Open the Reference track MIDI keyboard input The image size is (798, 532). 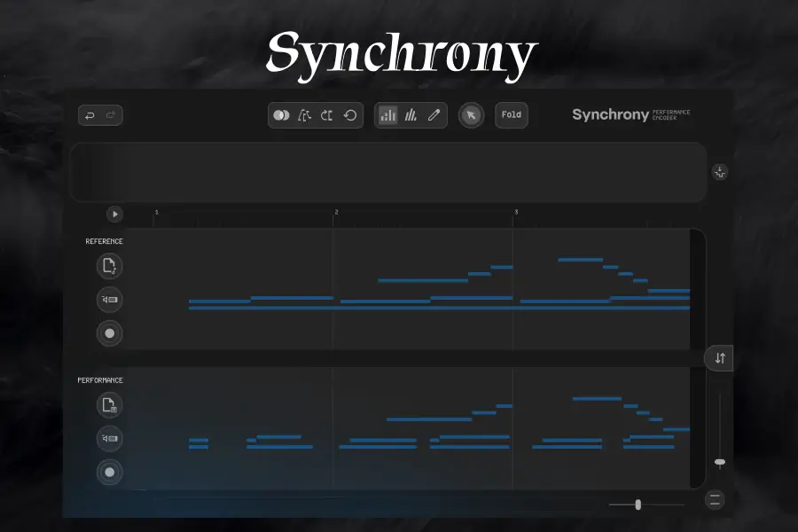[x=109, y=300]
